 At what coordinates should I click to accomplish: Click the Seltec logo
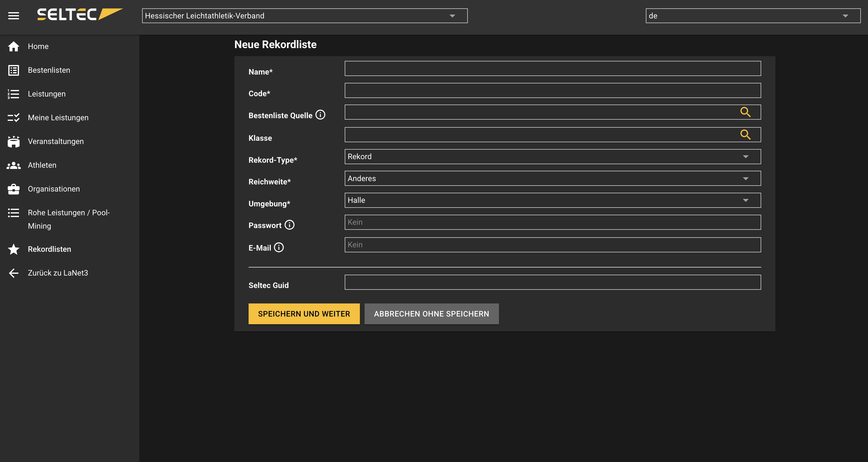pos(80,15)
